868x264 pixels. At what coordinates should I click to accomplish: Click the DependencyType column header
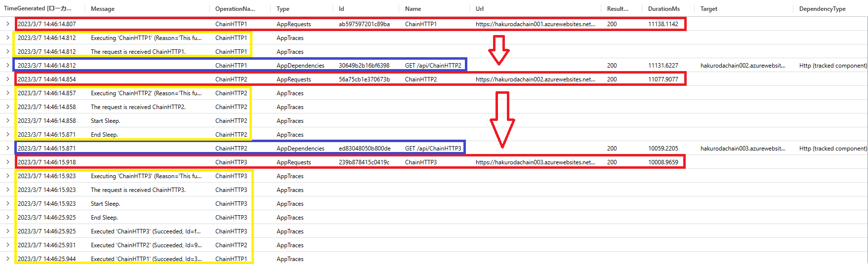point(822,9)
